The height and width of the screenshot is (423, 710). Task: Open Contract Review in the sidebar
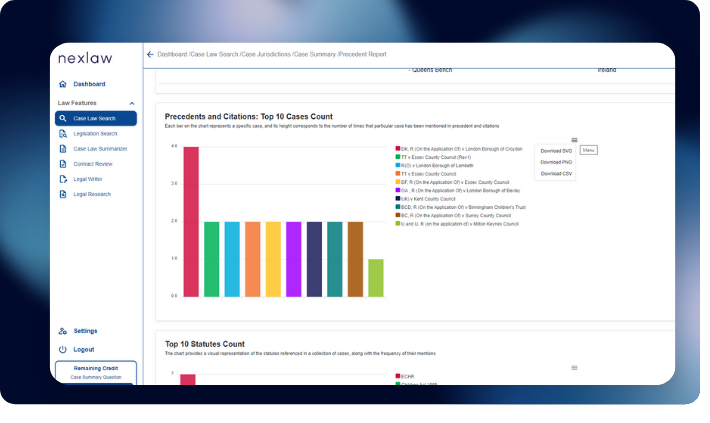[x=93, y=164]
